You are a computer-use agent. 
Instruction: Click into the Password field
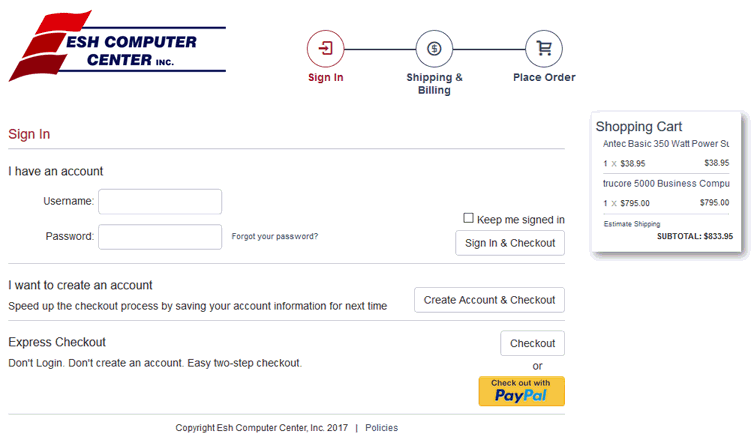coord(160,237)
